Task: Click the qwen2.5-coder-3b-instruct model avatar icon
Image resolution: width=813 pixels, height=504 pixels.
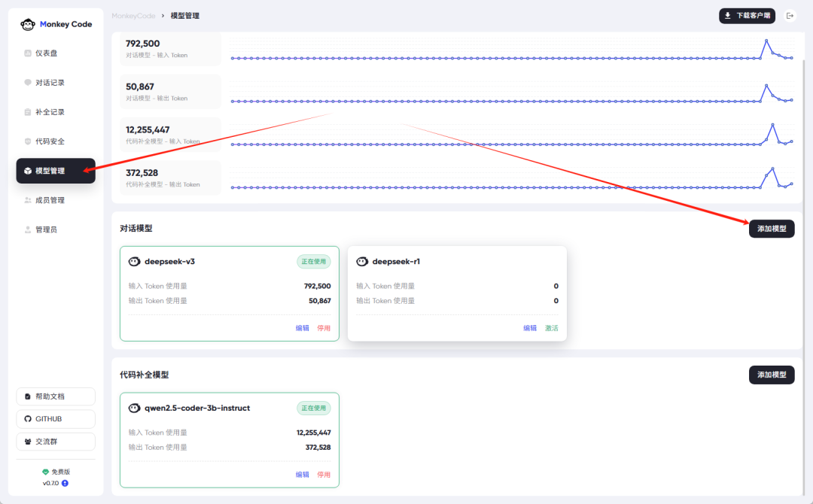Action: 134,408
